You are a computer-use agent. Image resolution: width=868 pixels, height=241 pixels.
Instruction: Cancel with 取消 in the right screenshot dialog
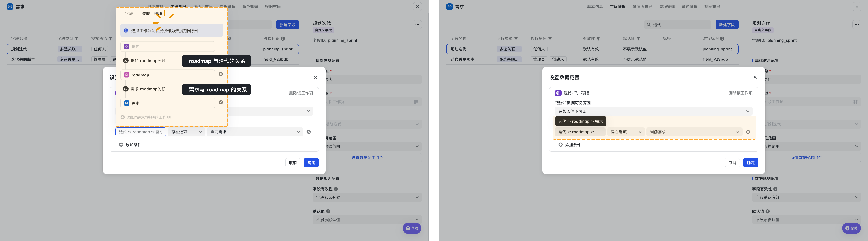[x=732, y=163]
